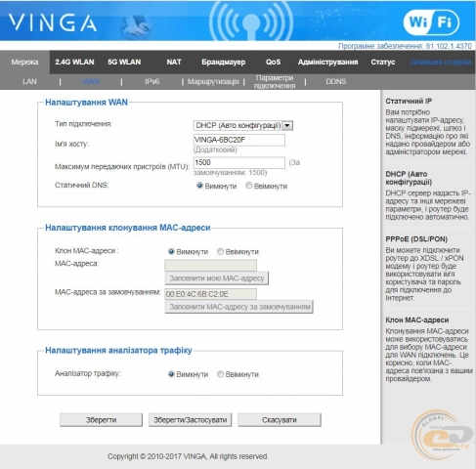The image size is (476, 469).
Task: Click Заповнити MAC-адресу за замовчуванням button
Action: (x=239, y=307)
